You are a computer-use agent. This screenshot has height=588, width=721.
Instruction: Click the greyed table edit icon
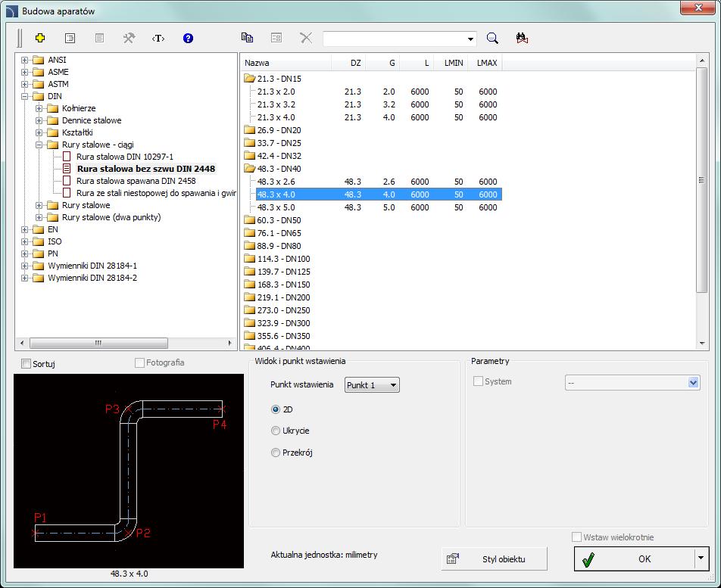point(276,38)
